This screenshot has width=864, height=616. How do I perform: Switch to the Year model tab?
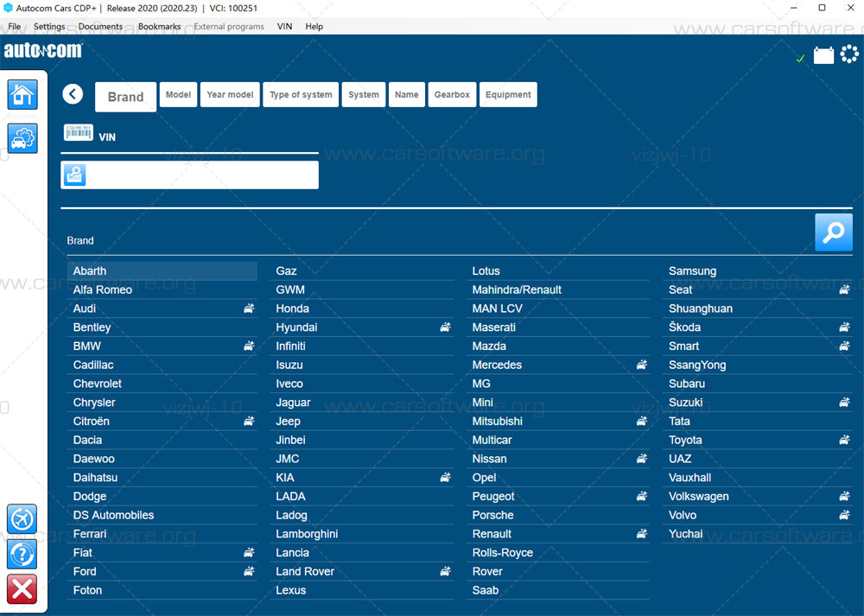(230, 94)
